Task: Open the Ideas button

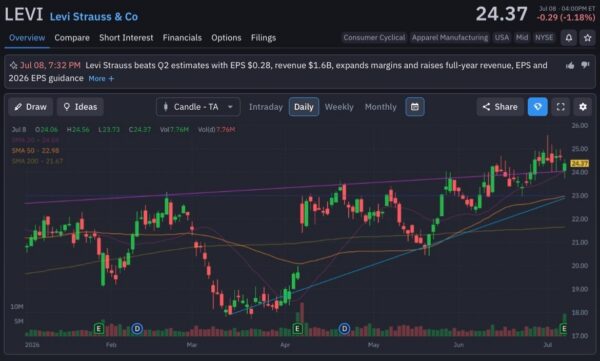Action: click(x=80, y=107)
